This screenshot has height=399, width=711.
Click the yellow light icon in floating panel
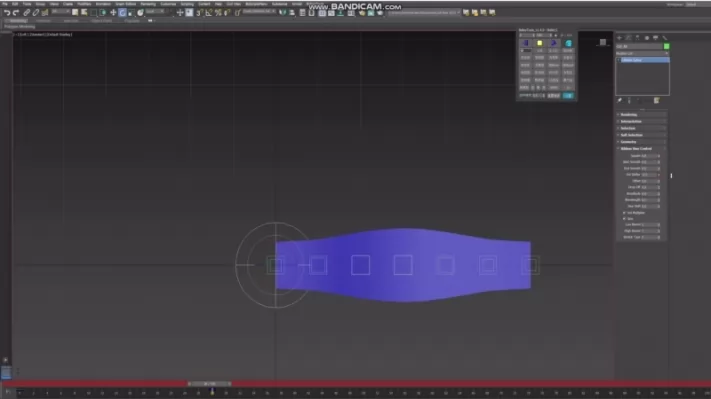[540, 44]
